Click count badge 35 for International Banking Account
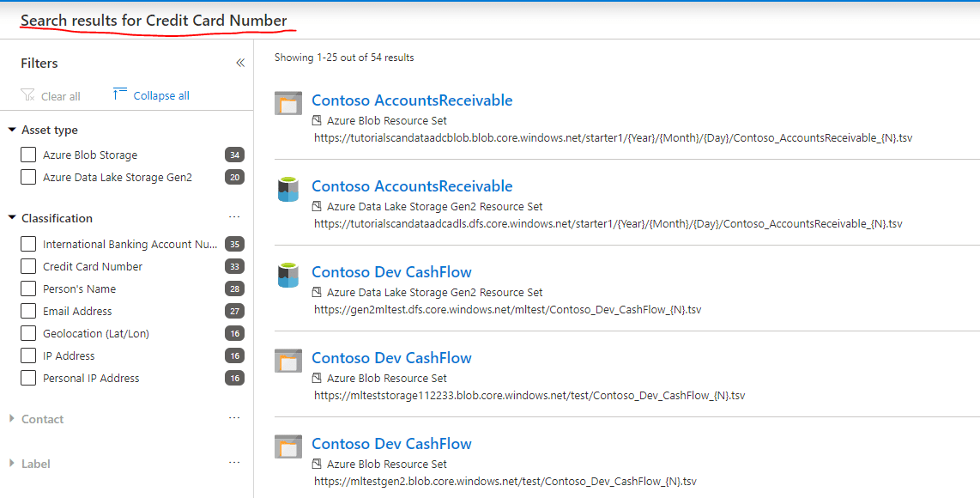Viewport: 980px width, 498px height. (234, 244)
